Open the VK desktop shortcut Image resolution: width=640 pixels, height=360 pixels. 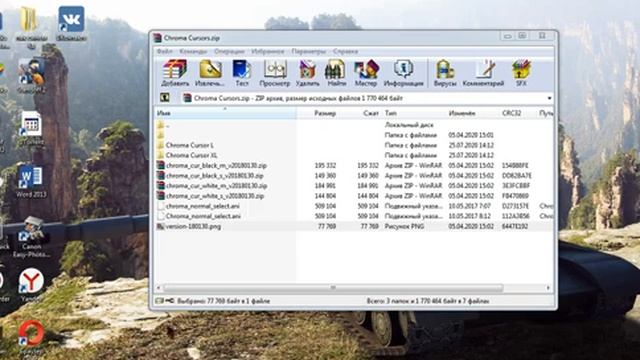pos(71,23)
